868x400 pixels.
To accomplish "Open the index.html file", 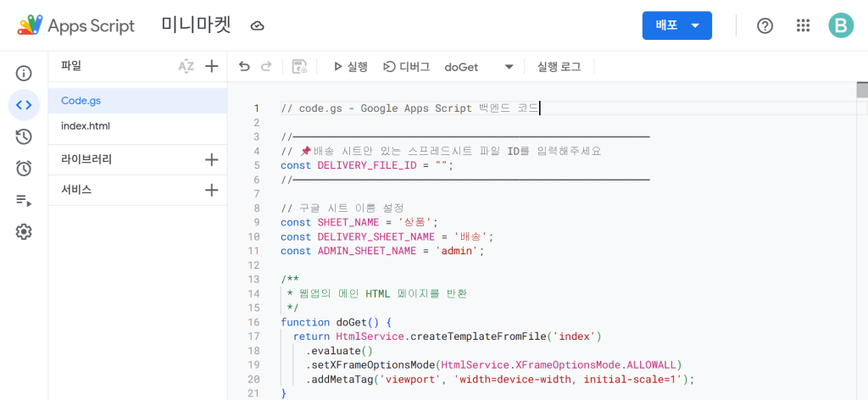I will point(86,126).
